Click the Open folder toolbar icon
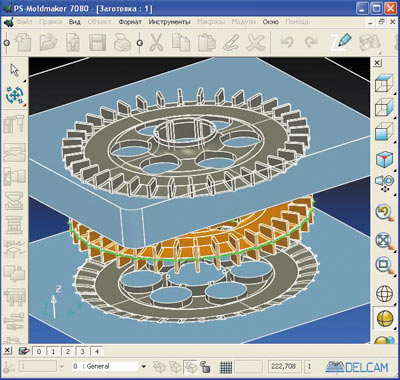This screenshot has height=380, width=400. (x=48, y=42)
